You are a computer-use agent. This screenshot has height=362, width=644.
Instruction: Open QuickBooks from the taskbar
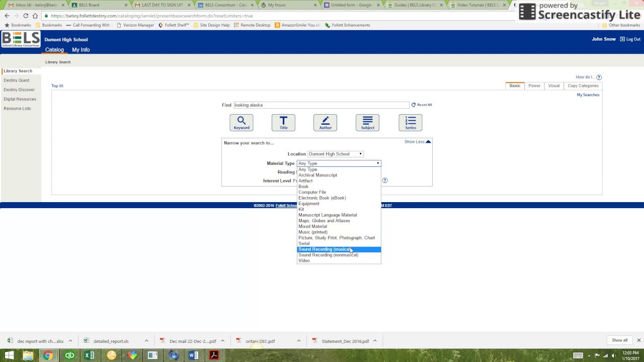[x=70, y=355]
